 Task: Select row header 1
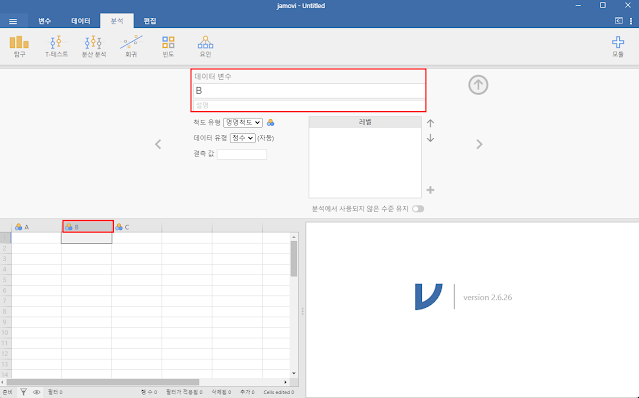pyautogui.click(x=5, y=237)
